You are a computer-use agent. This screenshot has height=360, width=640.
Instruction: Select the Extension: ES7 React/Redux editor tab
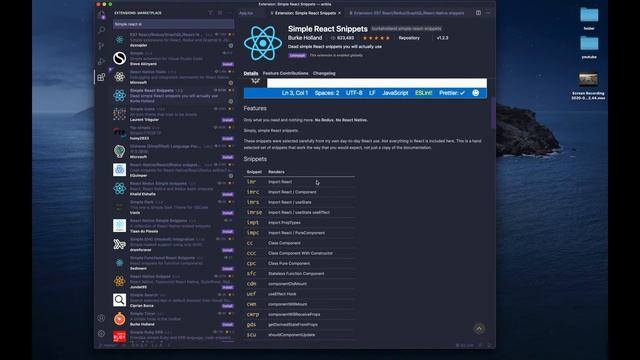tap(407, 13)
